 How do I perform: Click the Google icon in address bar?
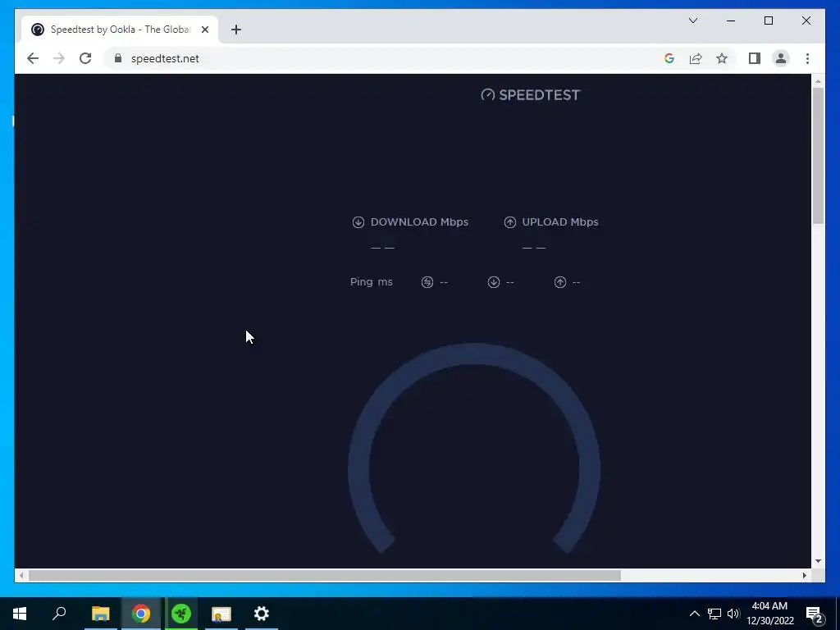coord(669,58)
